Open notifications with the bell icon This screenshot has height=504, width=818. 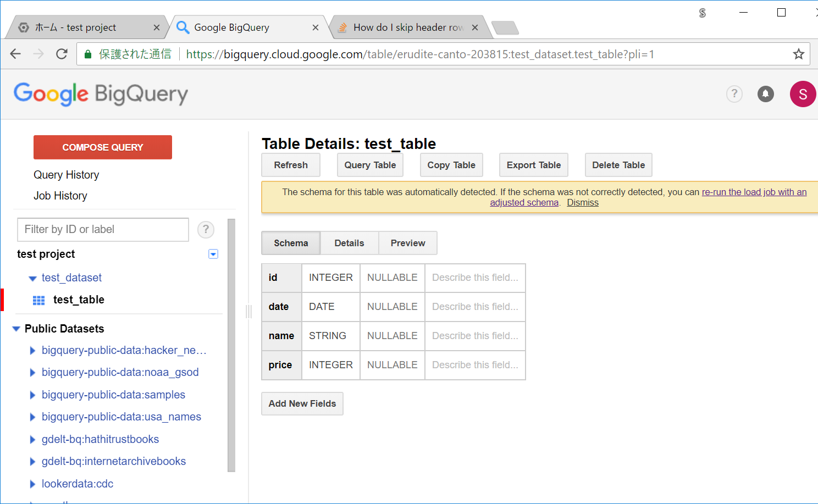pos(765,94)
